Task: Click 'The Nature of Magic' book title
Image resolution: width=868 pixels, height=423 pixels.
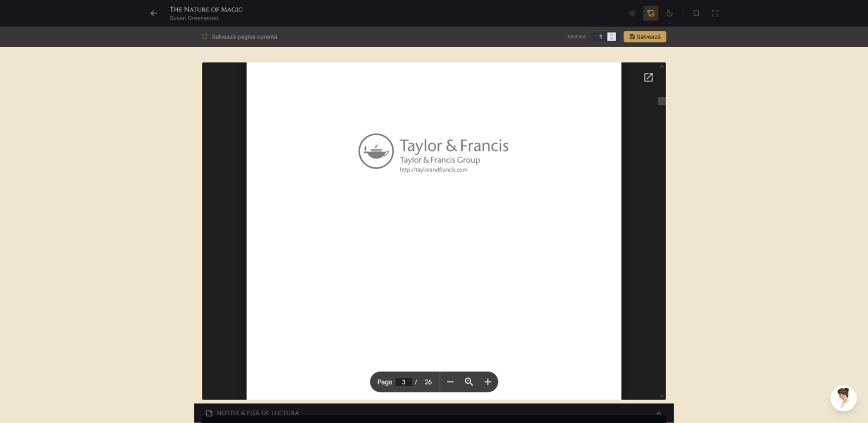Action: pos(206,9)
